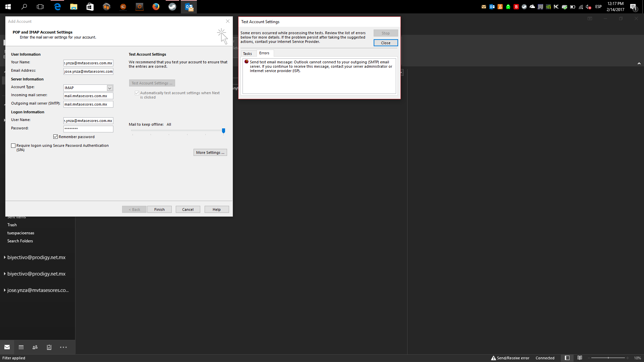Click the Incoming mail server field

89,96
